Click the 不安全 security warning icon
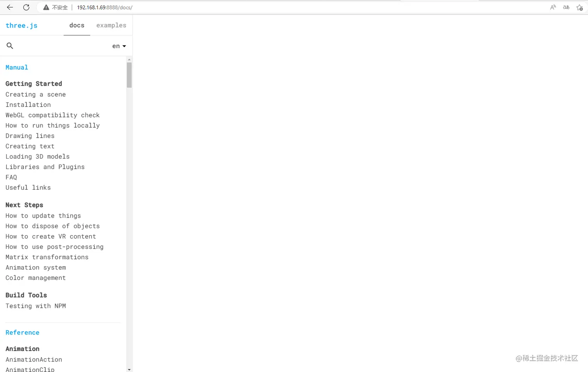Viewport: 588px width, 372px height. [x=46, y=7]
